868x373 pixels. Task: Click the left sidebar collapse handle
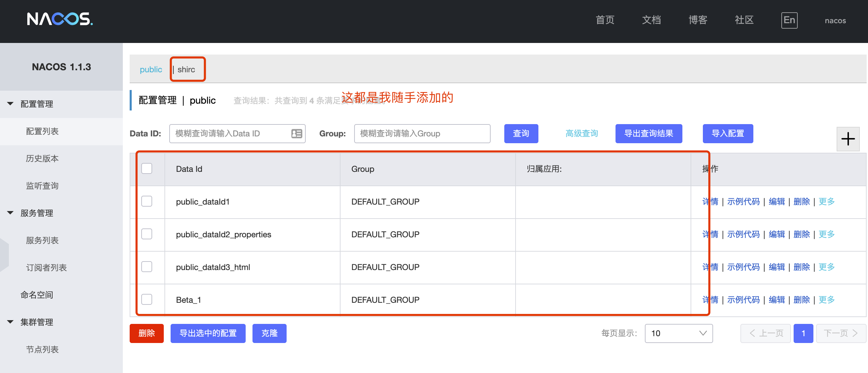(x=4, y=255)
